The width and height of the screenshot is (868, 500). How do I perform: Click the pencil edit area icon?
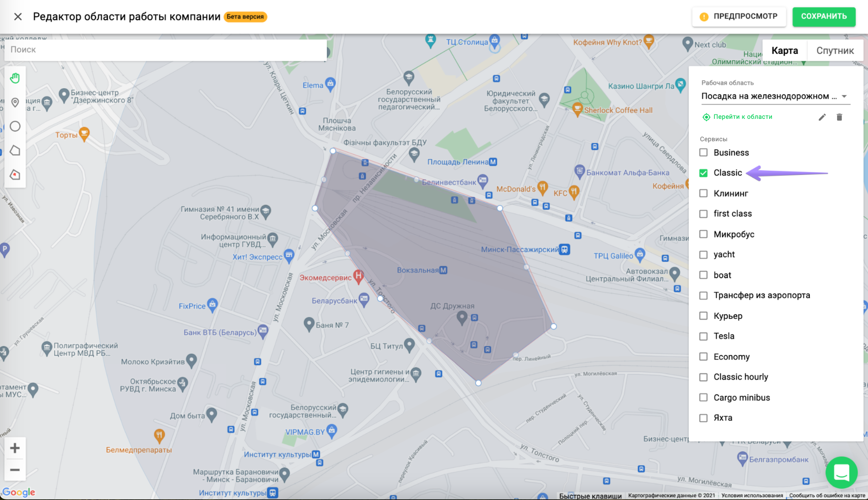(822, 117)
